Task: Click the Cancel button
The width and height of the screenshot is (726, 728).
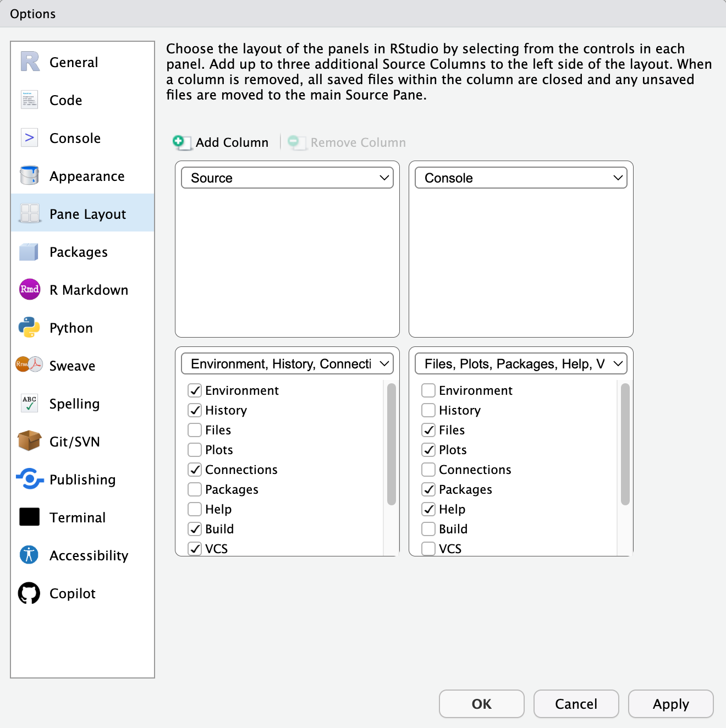Action: 576,704
